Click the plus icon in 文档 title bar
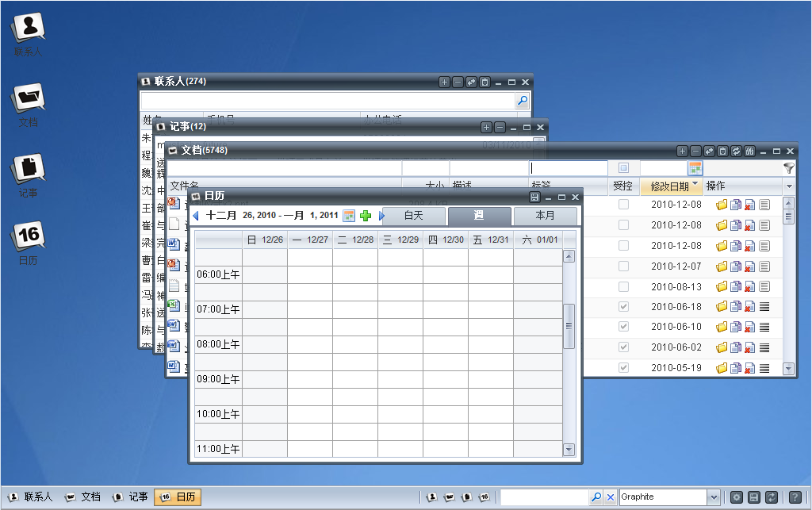Screen dimensions: 812x510 (682, 151)
